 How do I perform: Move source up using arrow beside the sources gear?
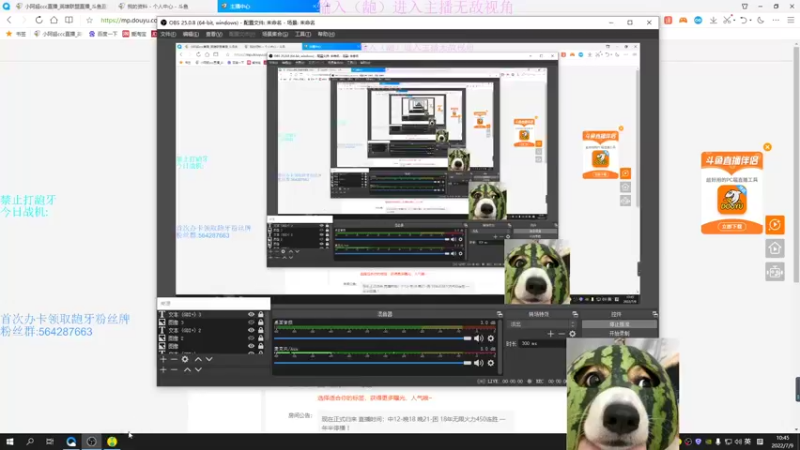click(198, 359)
